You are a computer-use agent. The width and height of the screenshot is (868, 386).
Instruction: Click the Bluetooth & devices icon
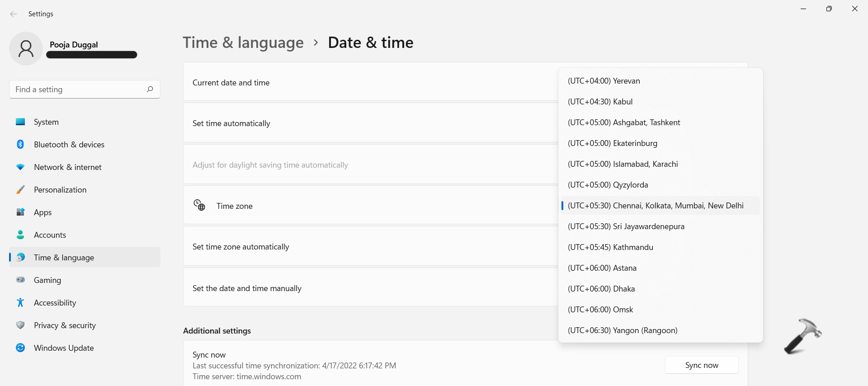(20, 145)
